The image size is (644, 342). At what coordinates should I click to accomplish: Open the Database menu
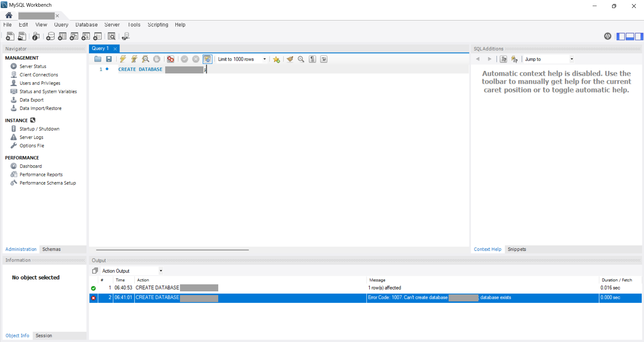[x=87, y=25]
